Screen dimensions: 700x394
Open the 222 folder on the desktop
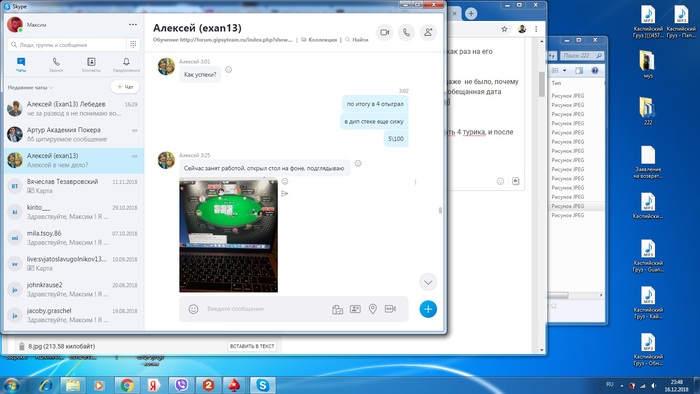[x=648, y=111]
